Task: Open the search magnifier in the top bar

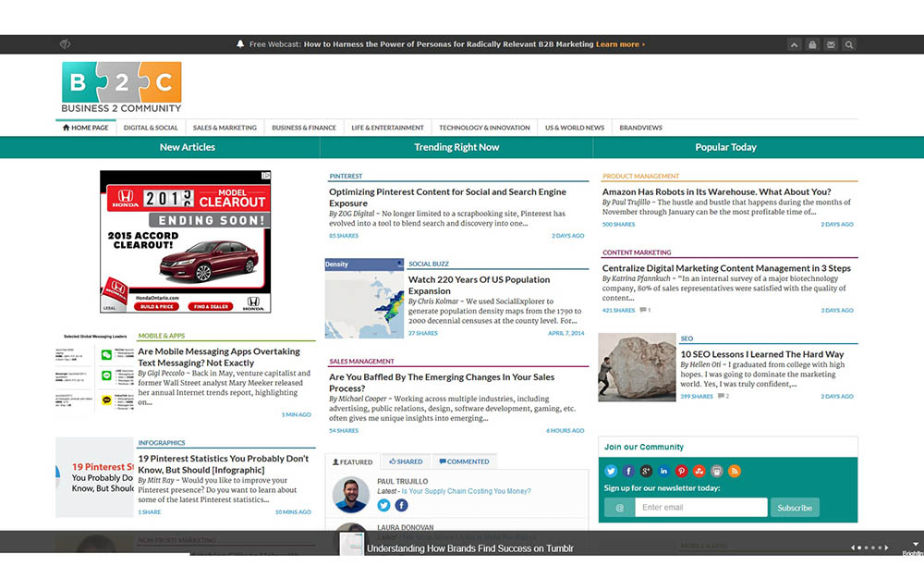Action: pos(848,44)
